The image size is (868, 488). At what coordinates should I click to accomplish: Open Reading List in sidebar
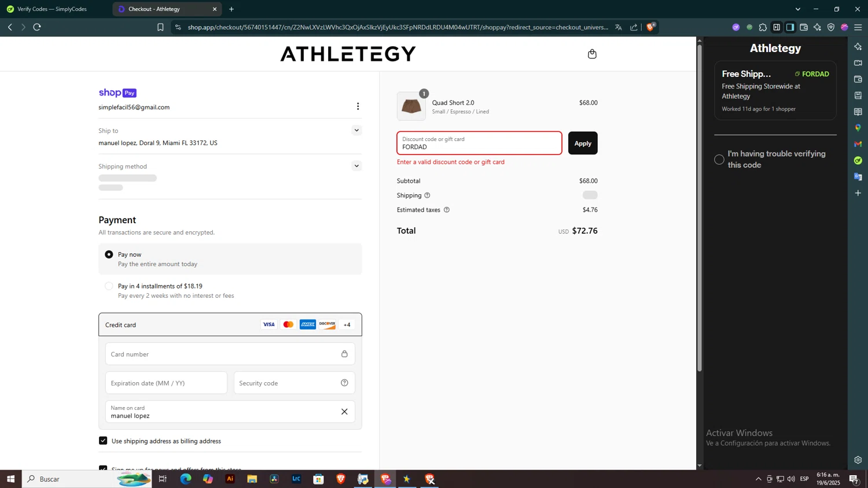(x=858, y=112)
